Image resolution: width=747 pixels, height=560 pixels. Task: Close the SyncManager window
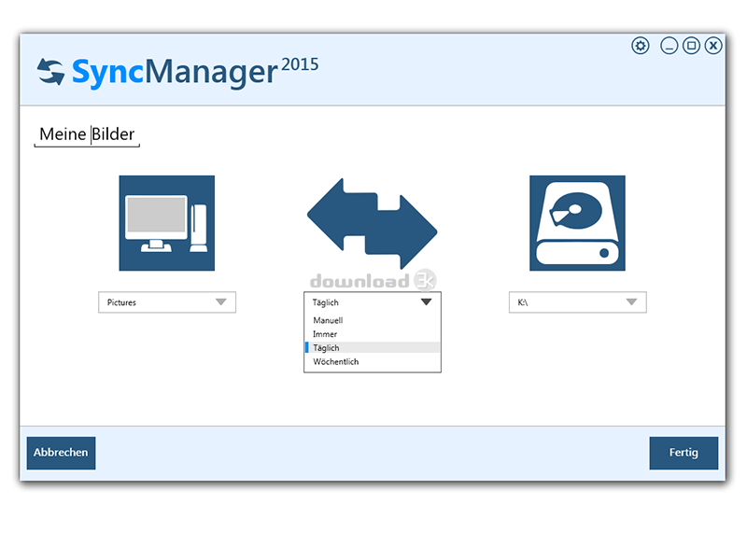click(713, 46)
